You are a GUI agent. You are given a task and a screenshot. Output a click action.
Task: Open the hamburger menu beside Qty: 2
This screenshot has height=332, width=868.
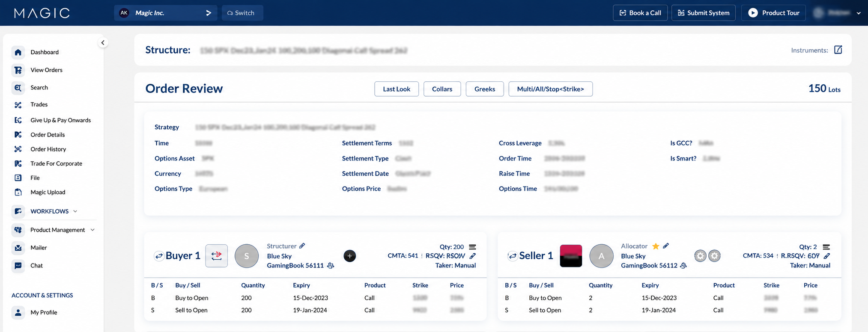(826, 247)
